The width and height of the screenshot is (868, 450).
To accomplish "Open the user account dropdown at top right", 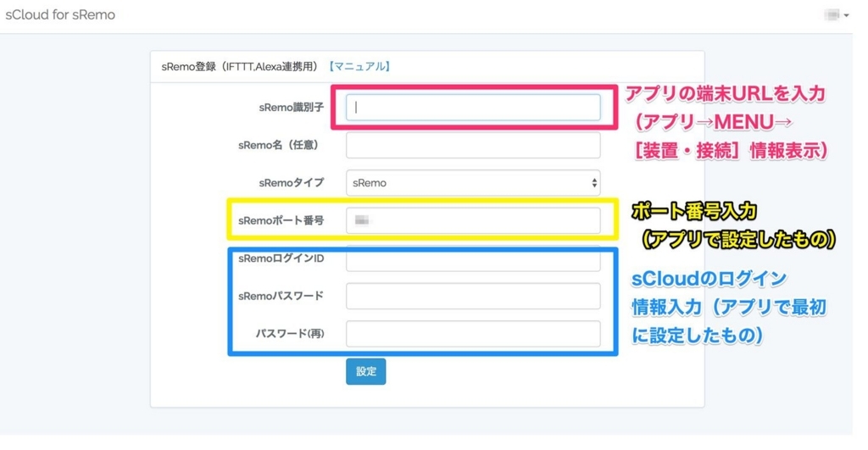I will pos(836,15).
